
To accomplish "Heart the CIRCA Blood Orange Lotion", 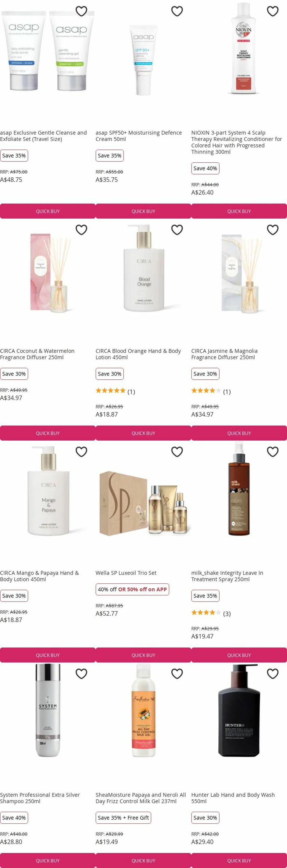I will pyautogui.click(x=177, y=230).
